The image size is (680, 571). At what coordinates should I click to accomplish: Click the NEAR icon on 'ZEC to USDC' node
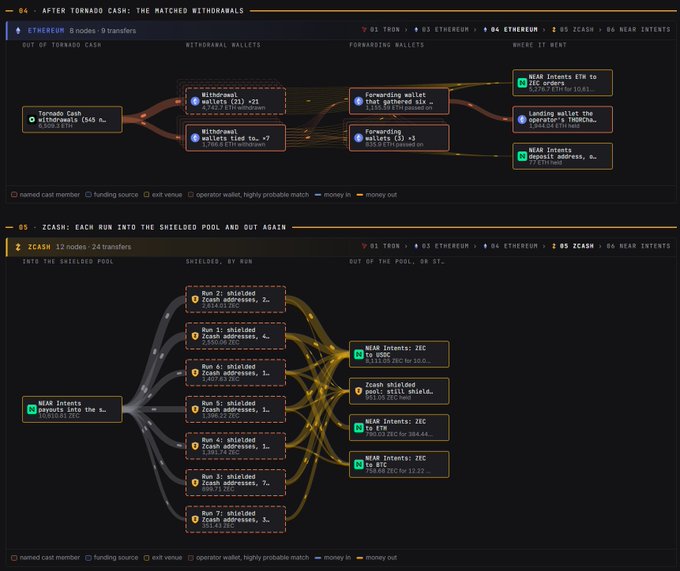point(359,354)
